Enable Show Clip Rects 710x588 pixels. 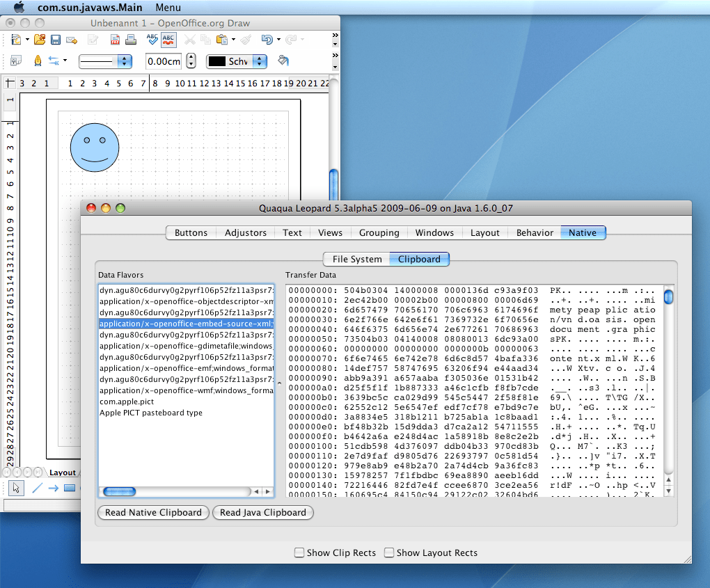(x=299, y=553)
